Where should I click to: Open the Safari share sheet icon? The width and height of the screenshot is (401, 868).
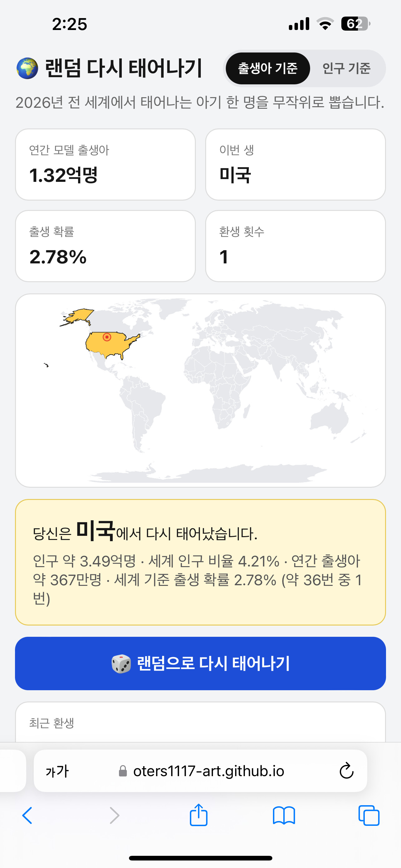click(x=199, y=815)
